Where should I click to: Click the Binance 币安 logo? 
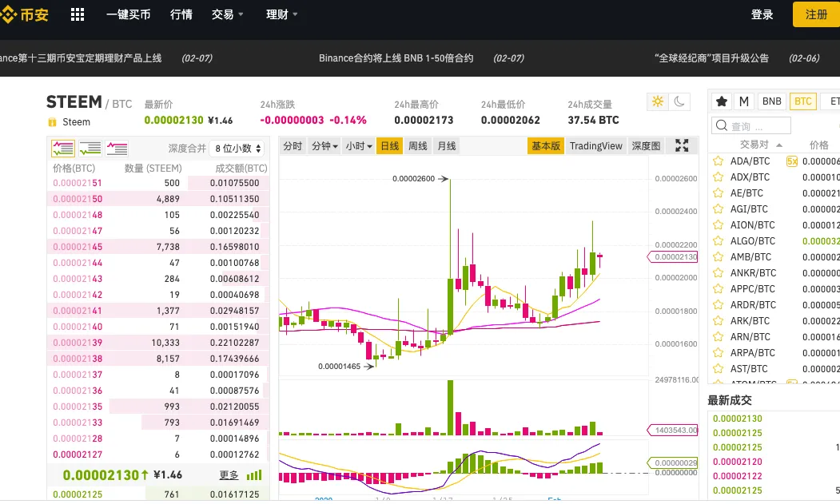(24, 14)
